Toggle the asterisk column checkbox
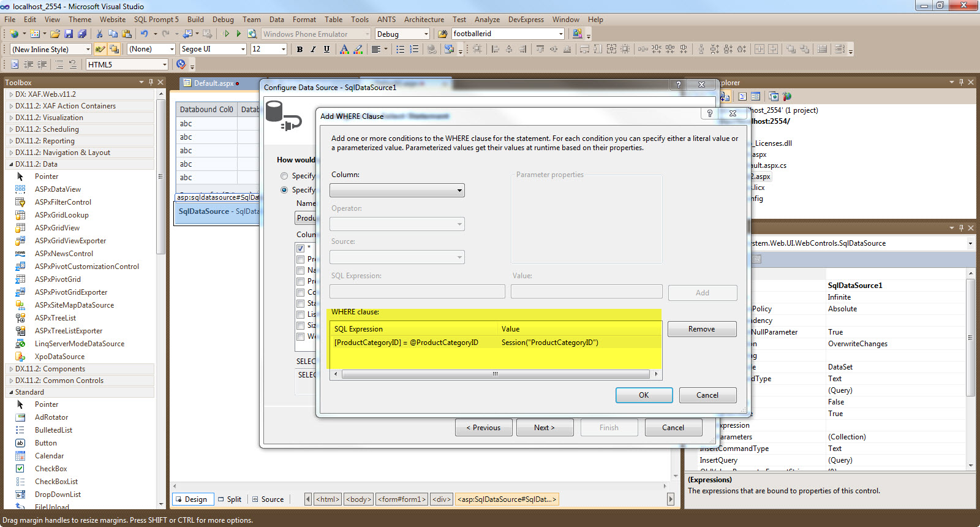This screenshot has width=980, height=527. [x=301, y=248]
